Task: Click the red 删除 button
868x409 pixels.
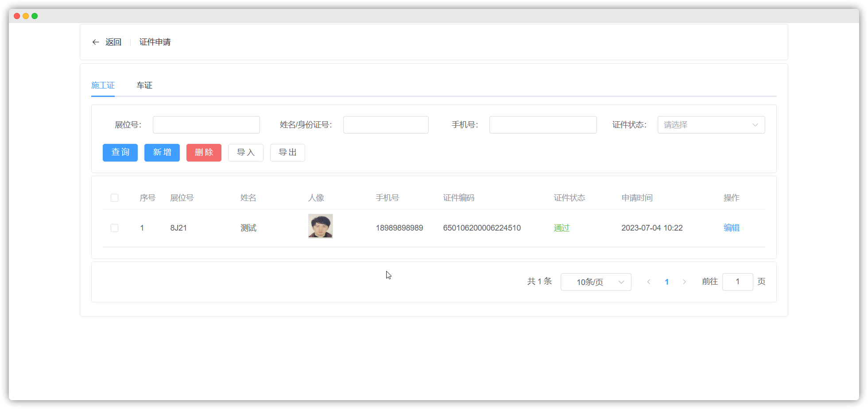Action: click(x=204, y=153)
